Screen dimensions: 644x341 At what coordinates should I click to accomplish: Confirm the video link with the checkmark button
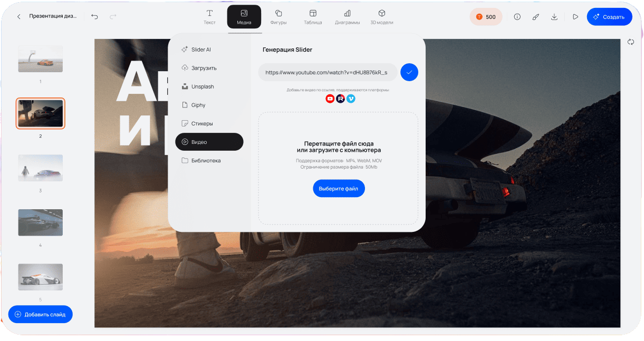tap(409, 72)
